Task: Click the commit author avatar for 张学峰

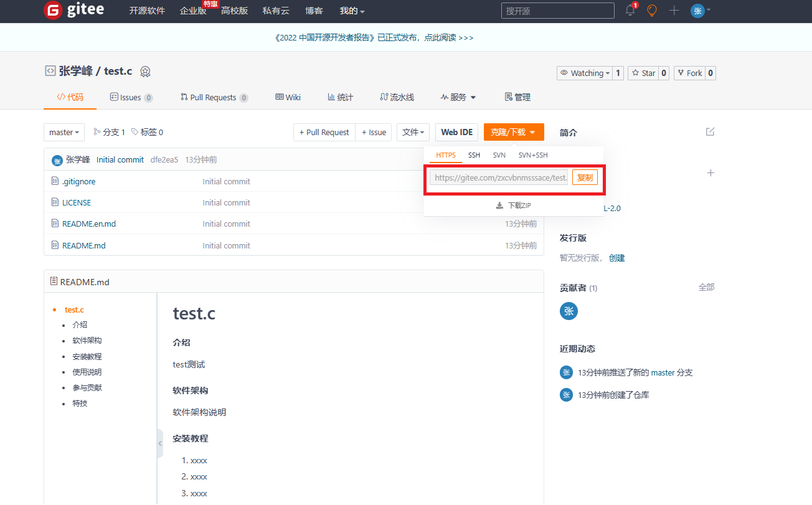Action: (57, 160)
